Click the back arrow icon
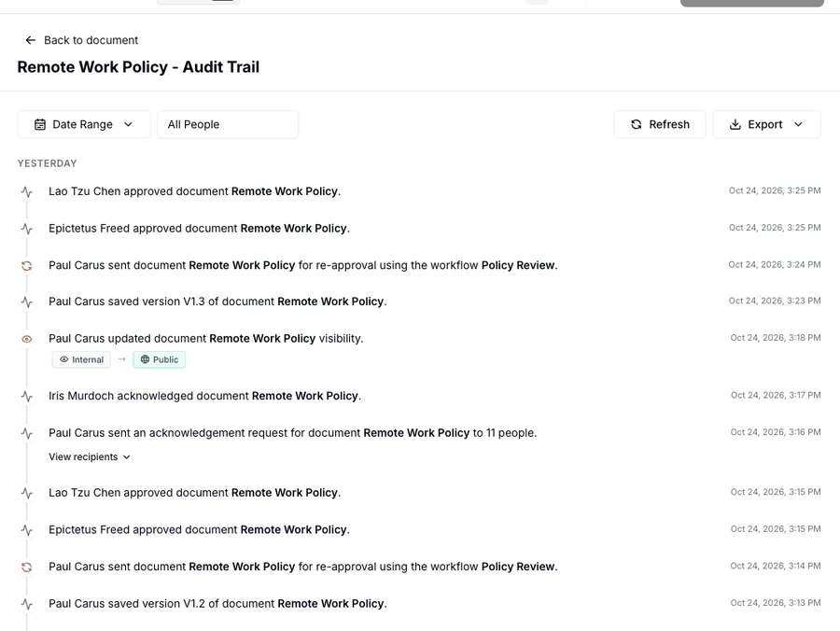This screenshot has height=631, width=840. [x=31, y=40]
